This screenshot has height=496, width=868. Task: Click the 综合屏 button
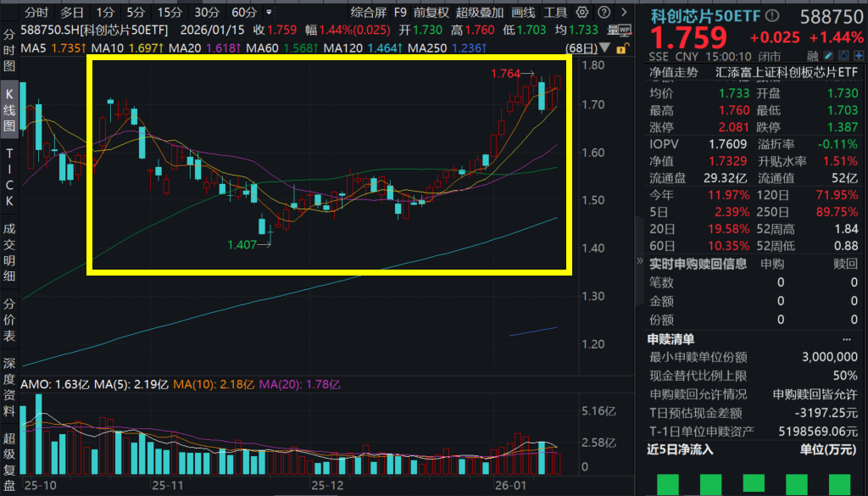[369, 11]
